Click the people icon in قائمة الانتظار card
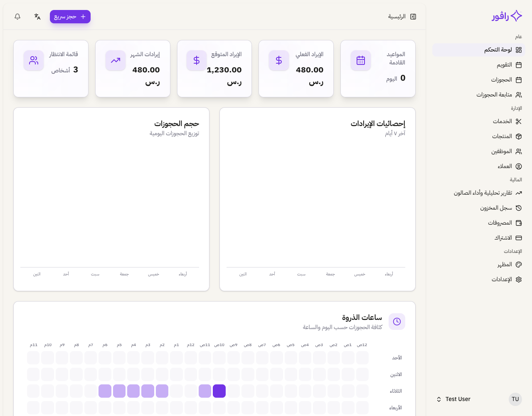 (x=34, y=61)
